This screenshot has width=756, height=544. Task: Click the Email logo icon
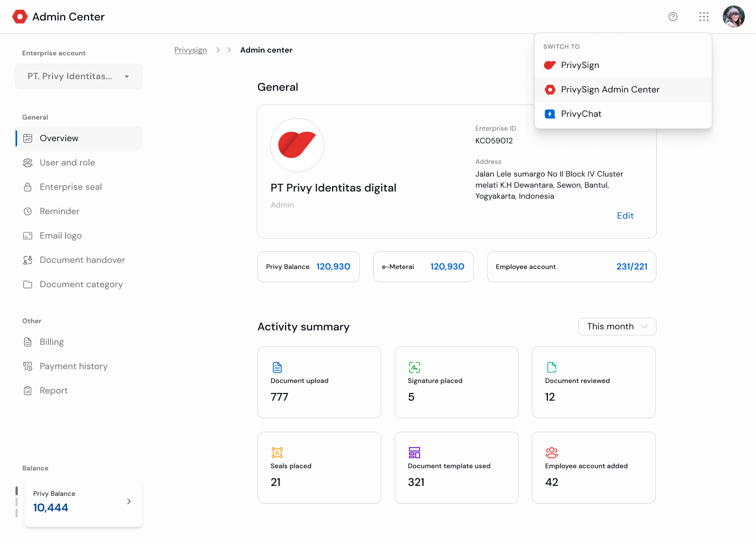tap(28, 236)
